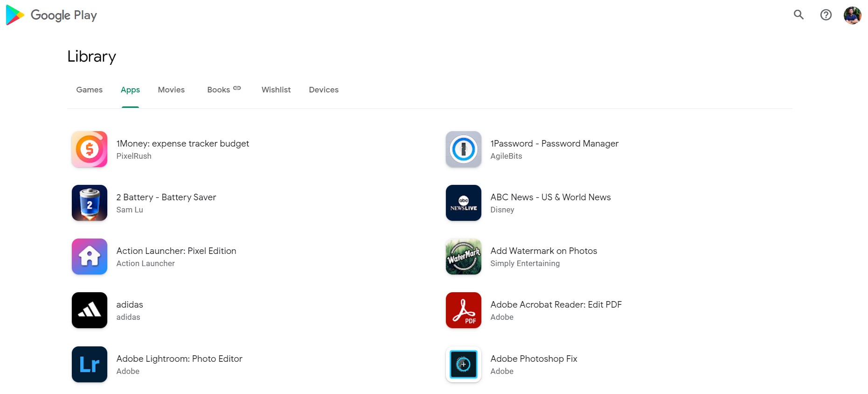Click the Add Watermark app thumbnail
Viewport: 868px width, 394px height.
[463, 257]
